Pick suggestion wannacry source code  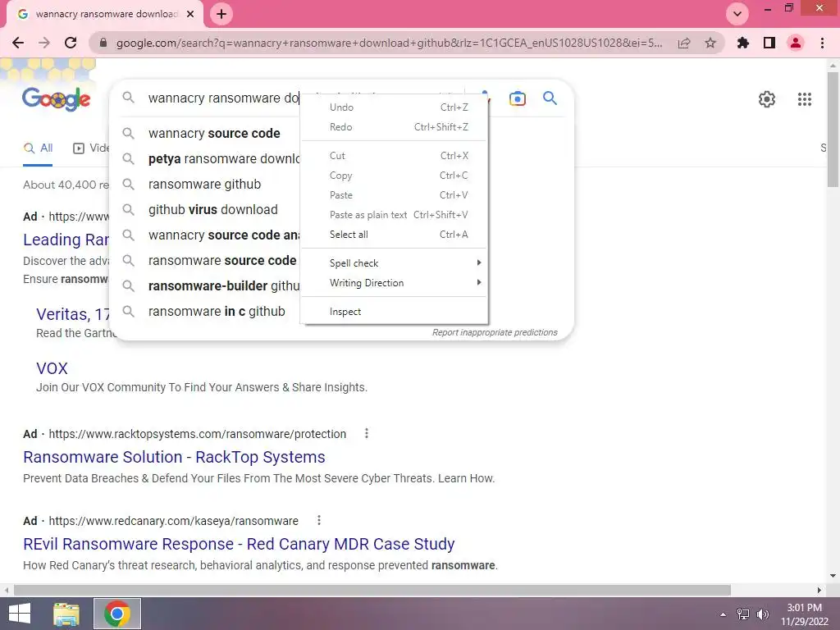pyautogui.click(x=214, y=134)
